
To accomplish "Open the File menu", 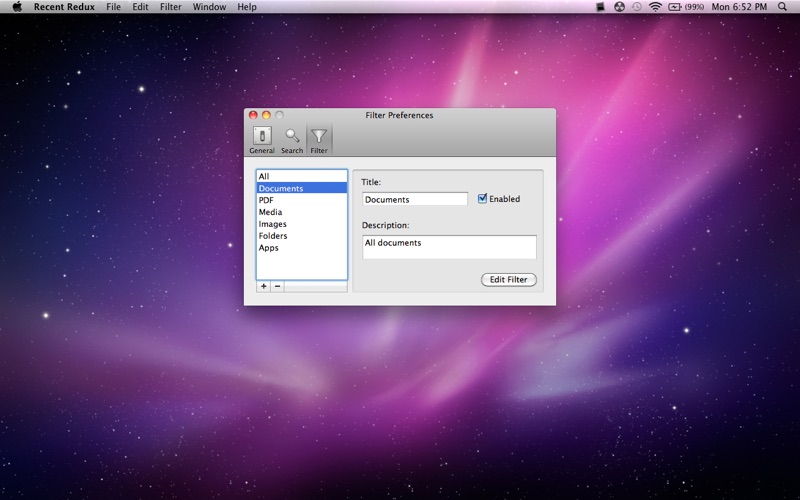I will (x=113, y=7).
